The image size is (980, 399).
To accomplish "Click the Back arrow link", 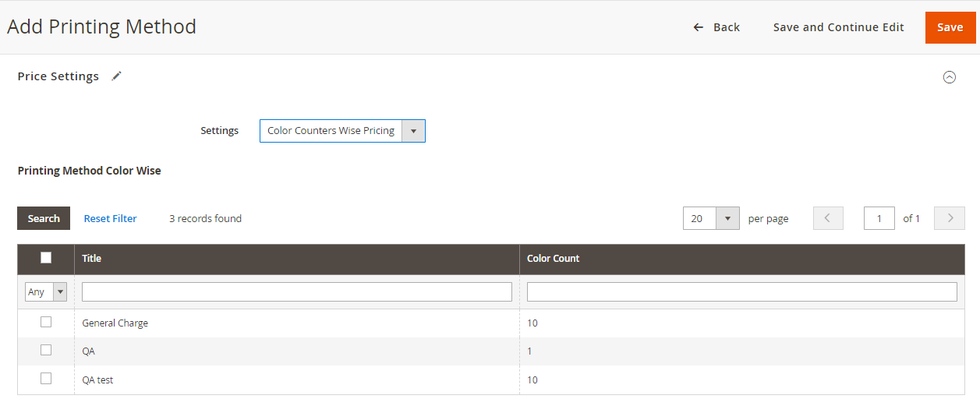I will [716, 27].
